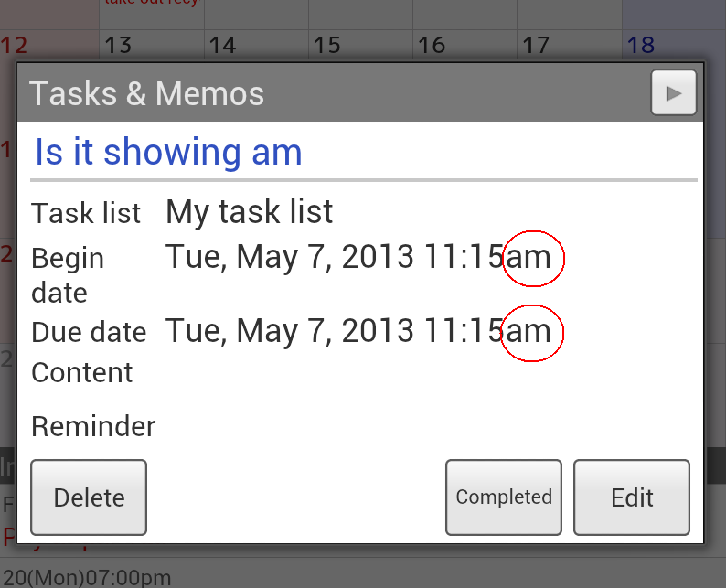Click the Content field label
The width and height of the screenshot is (726, 588).
(82, 372)
